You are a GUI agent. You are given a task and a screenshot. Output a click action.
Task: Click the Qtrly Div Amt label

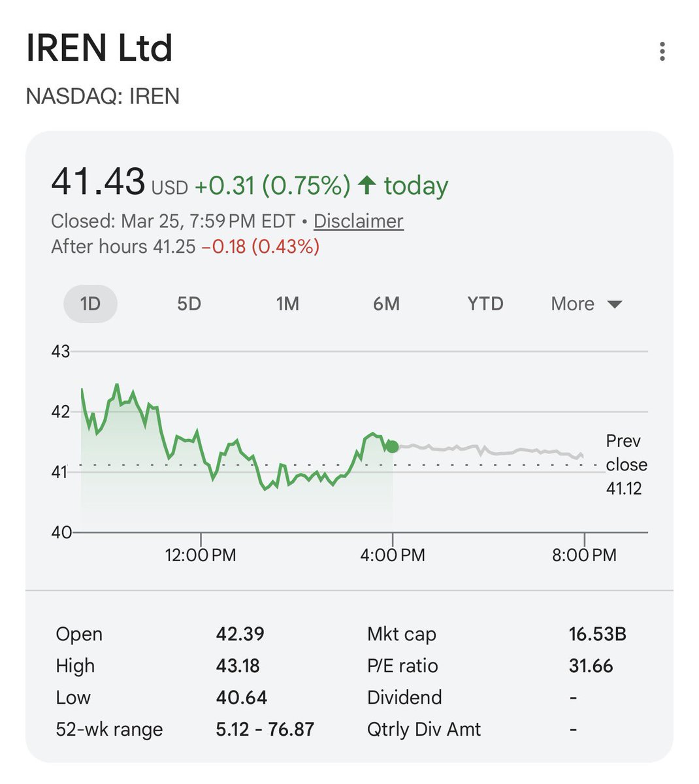coord(424,729)
